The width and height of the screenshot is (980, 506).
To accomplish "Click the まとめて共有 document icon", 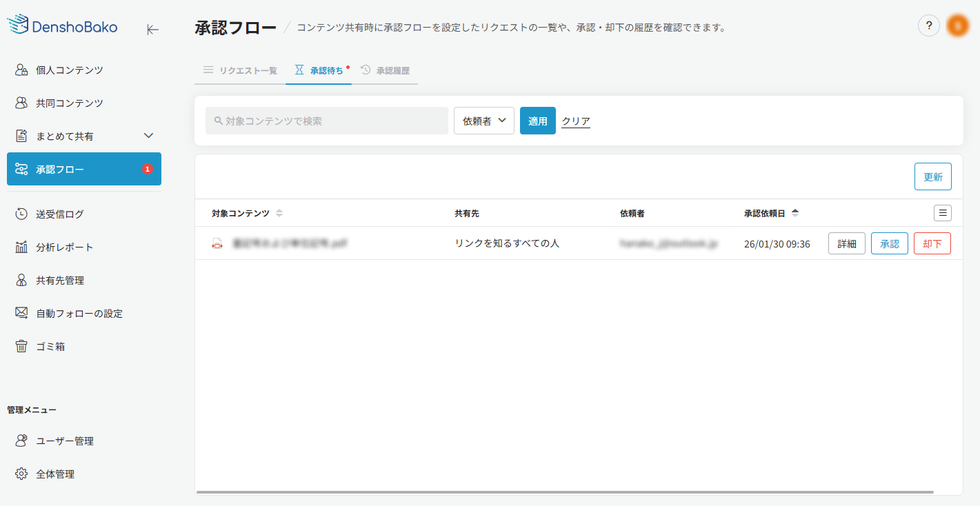I will (x=21, y=136).
